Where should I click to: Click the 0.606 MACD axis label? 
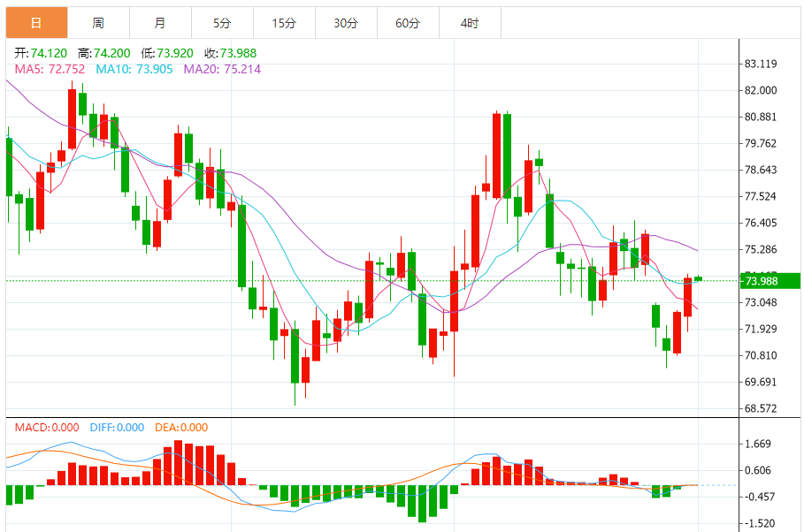[x=758, y=470]
